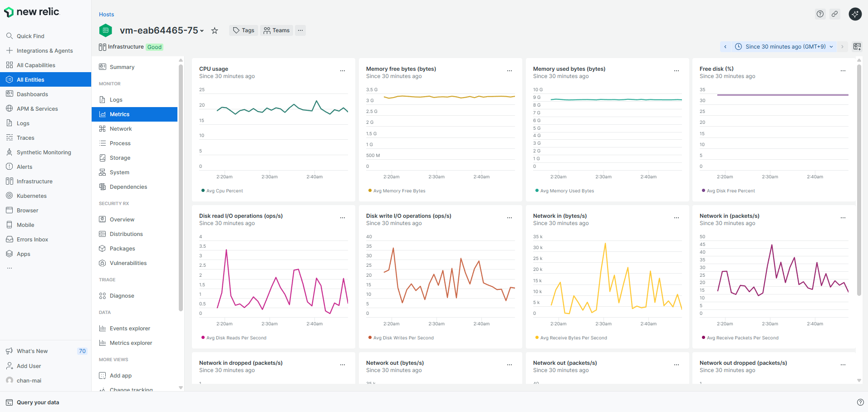Step time range backward with left chevron
868x412 pixels.
(725, 46)
